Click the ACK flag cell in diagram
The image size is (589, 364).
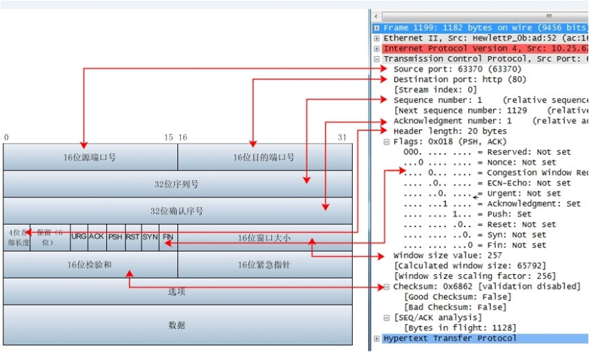97,238
